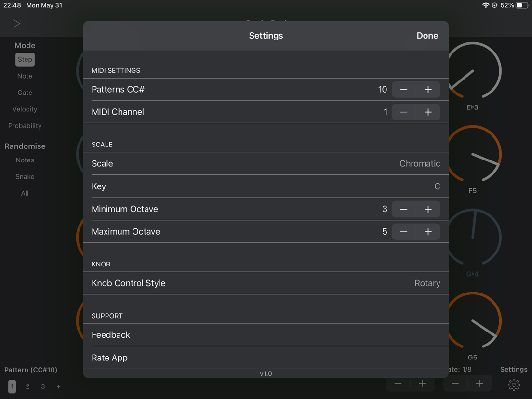Decrement the MIDI Channel with minus

pos(404,112)
